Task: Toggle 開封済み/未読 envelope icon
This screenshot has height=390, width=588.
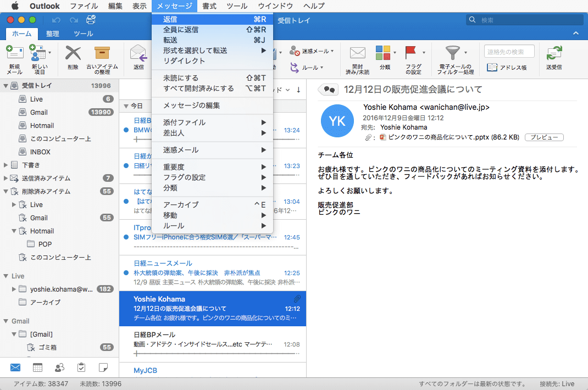Action: click(357, 53)
